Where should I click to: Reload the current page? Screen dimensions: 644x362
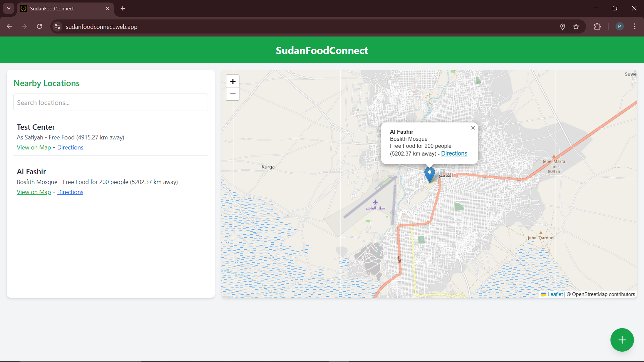click(40, 26)
